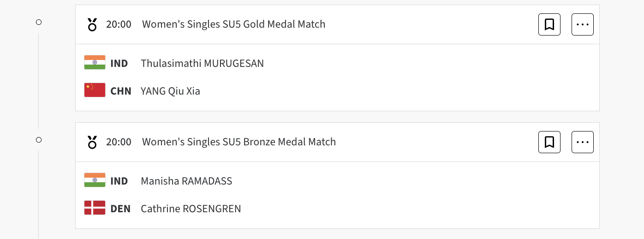Open Women's Singles SU5 Bronze Medal Match title
The image size is (644, 239).
tap(239, 142)
